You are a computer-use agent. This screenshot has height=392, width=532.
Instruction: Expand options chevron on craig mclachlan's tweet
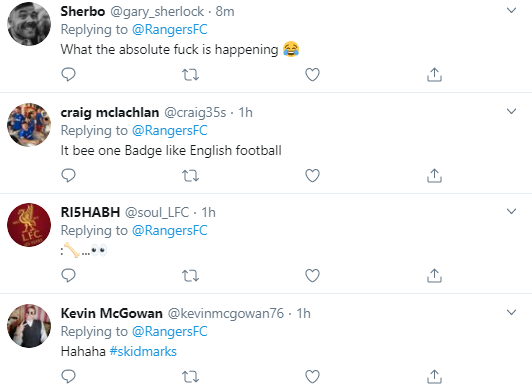pos(511,111)
